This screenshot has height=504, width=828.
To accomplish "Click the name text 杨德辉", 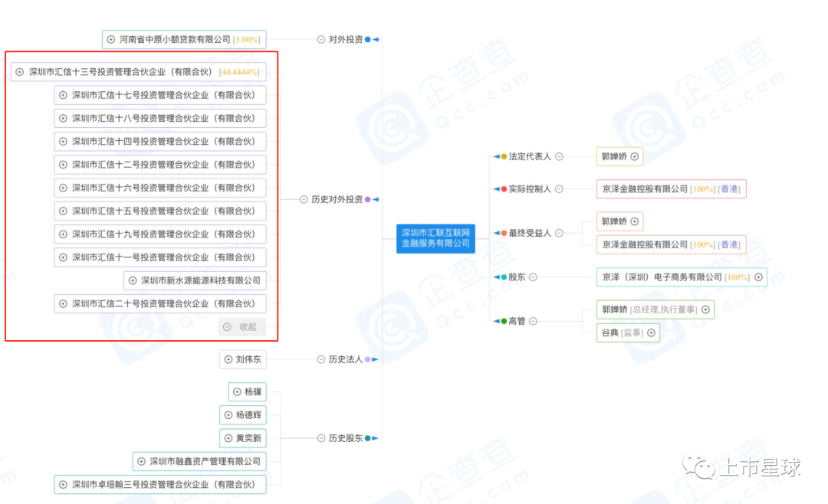I will (x=248, y=415).
